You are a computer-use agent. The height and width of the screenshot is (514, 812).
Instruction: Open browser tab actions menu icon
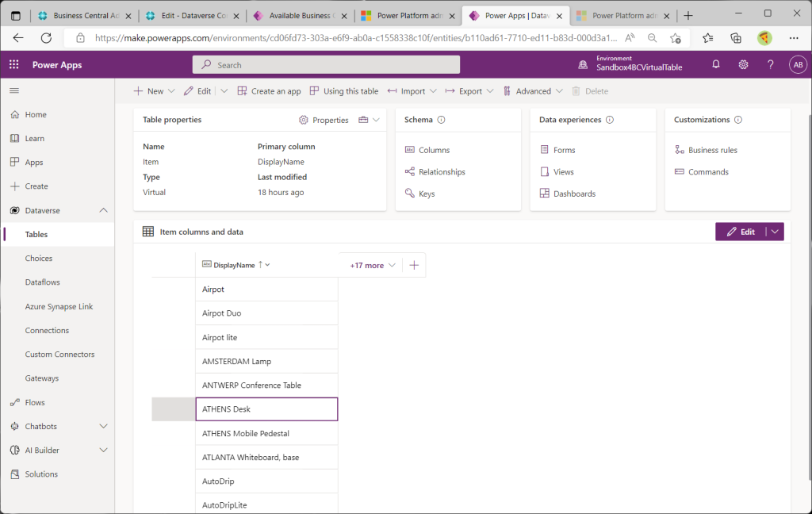(x=16, y=16)
